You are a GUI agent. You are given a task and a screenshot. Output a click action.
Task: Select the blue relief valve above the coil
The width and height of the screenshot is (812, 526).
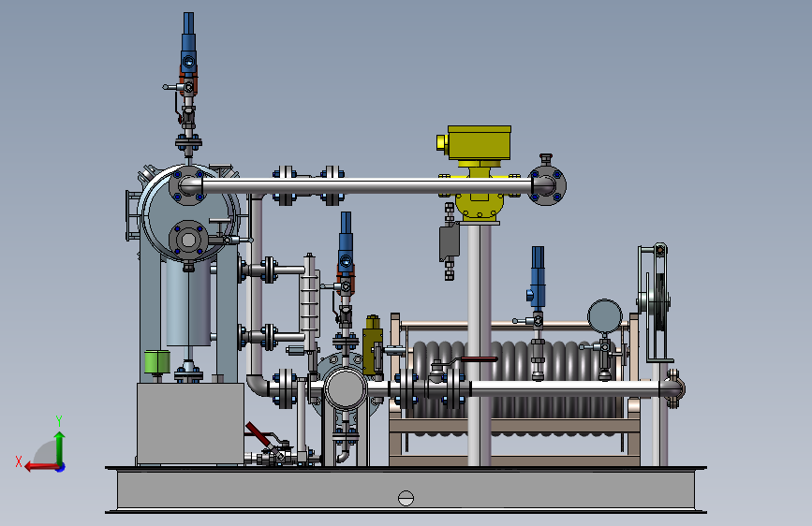click(538, 275)
